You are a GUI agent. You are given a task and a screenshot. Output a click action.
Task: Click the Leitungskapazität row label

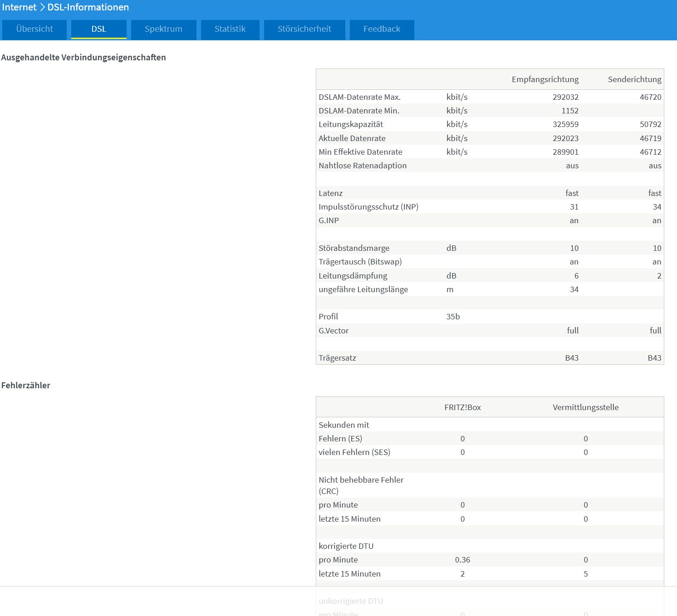point(351,124)
